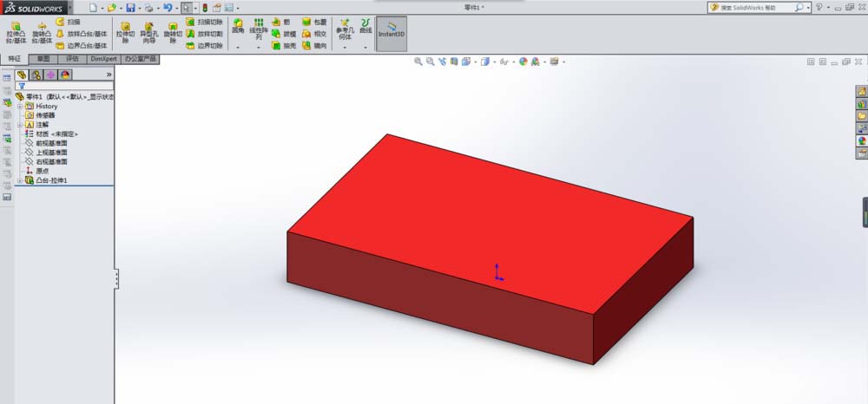Screen dimensions: 868x404
Task: Click the Select cursor tool
Action: pos(187,8)
